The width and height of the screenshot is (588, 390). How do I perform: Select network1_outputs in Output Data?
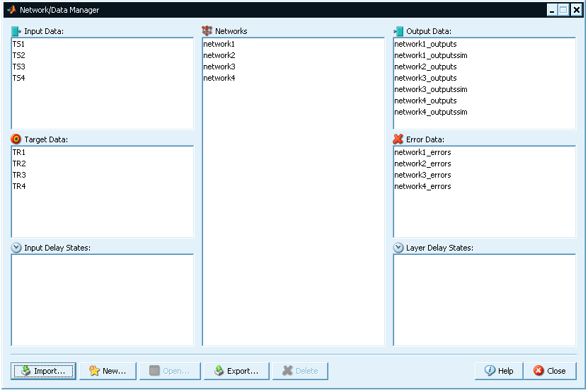pyautogui.click(x=484, y=44)
